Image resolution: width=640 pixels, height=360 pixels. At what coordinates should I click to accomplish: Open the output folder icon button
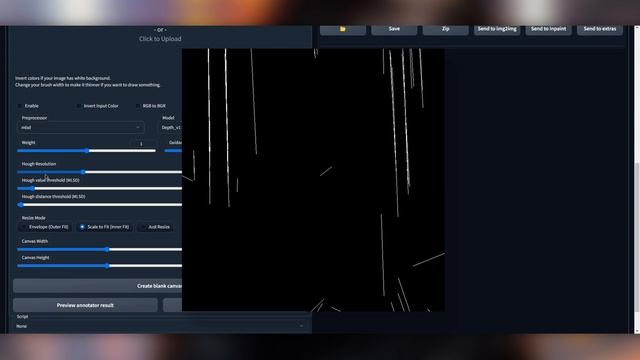click(342, 29)
